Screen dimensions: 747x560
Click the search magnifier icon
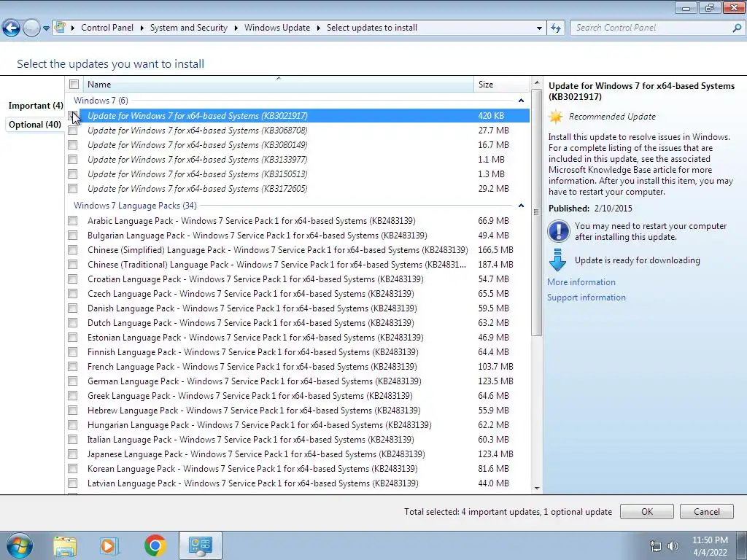pos(737,28)
